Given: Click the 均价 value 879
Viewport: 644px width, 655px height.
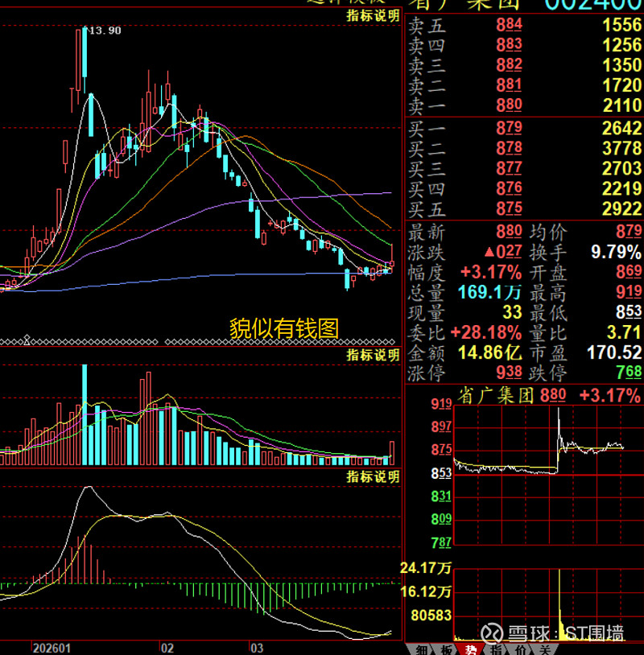Looking at the screenshot, I should [x=629, y=232].
